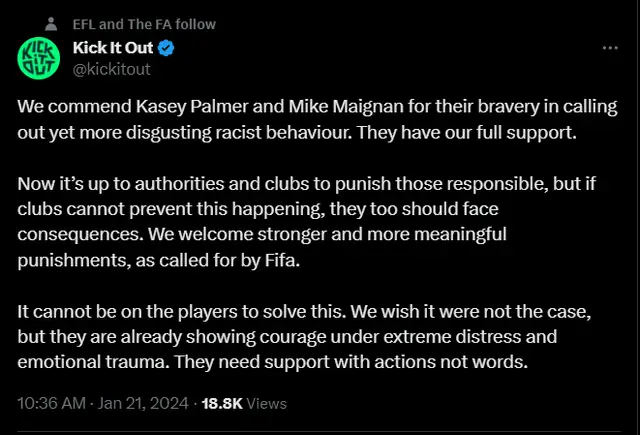This screenshot has width=640, height=435.
Task: Click the word 'Views' in the tweet footer
Action: [267, 404]
